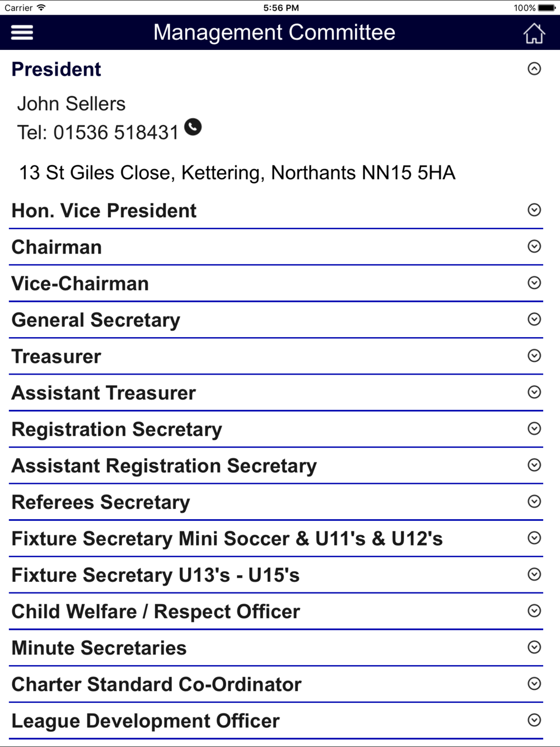Open the Vice-Chairman section

[276, 283]
